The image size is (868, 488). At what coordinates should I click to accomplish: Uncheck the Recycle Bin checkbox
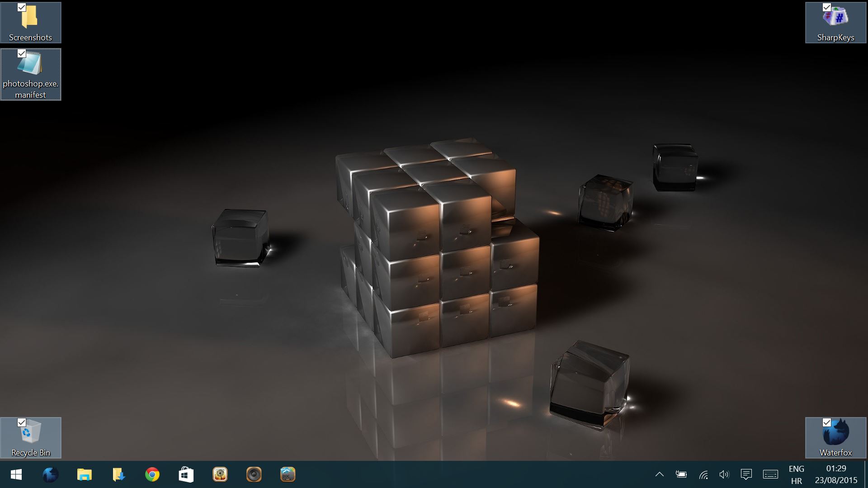22,422
